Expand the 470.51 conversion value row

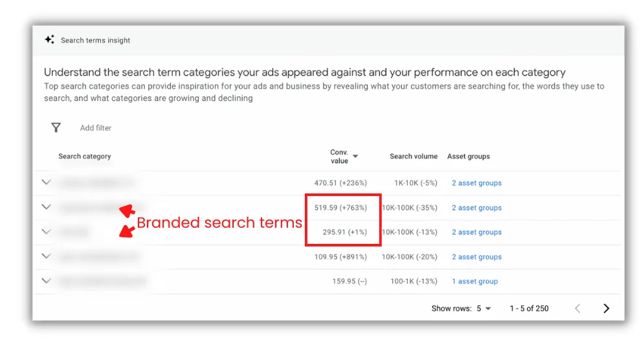pyautogui.click(x=47, y=182)
